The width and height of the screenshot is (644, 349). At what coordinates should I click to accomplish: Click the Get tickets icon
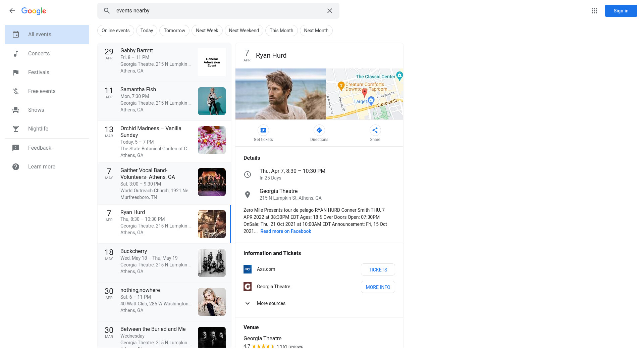[x=263, y=131]
